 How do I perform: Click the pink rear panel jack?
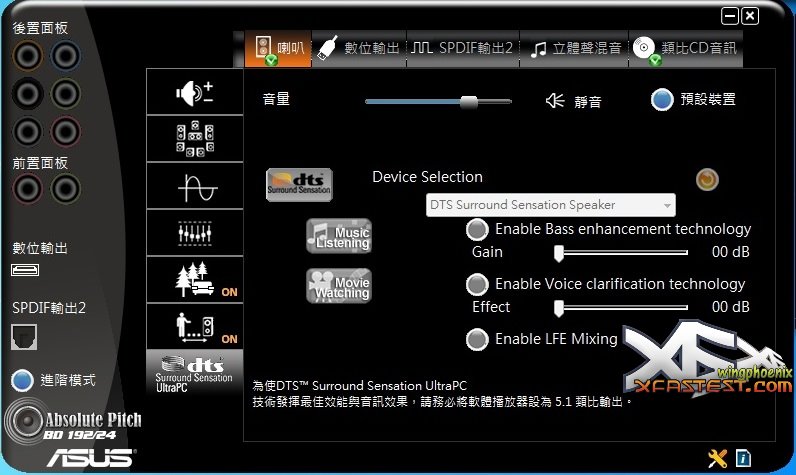pyautogui.click(x=65, y=131)
